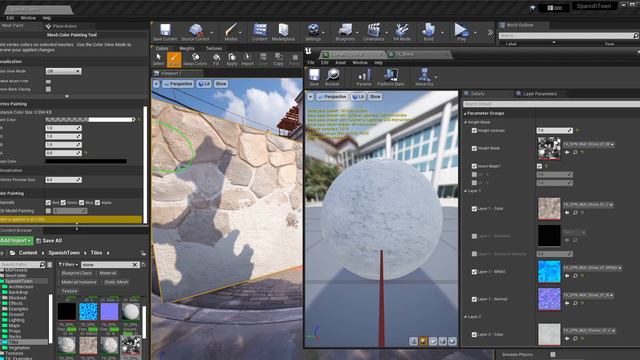Open Color View Mode dropdown

point(63,71)
